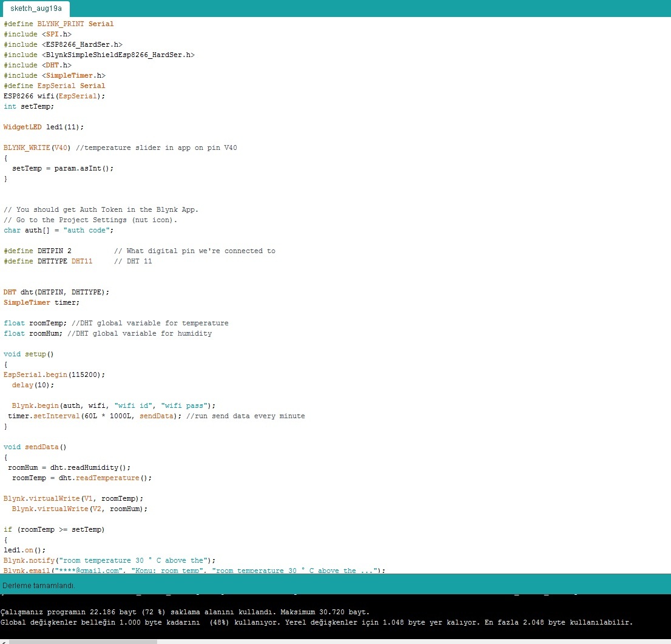
Task: Click the "timer.setInterval(60L * 1000L, sendData);" line
Action: (157, 416)
